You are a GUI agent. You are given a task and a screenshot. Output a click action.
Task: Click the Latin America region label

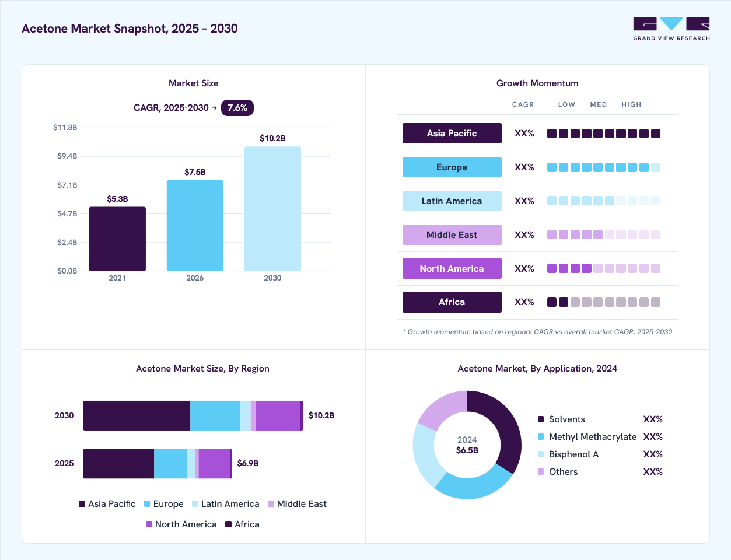(452, 201)
